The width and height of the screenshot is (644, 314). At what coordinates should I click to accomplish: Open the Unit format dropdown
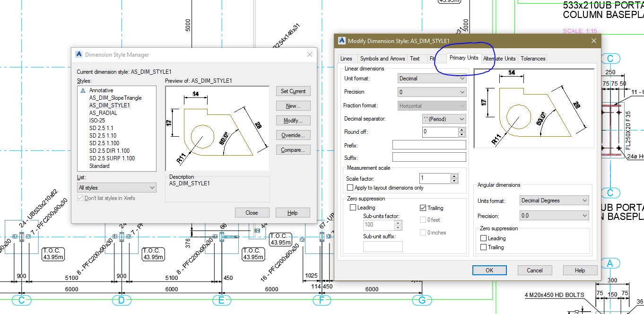432,78
